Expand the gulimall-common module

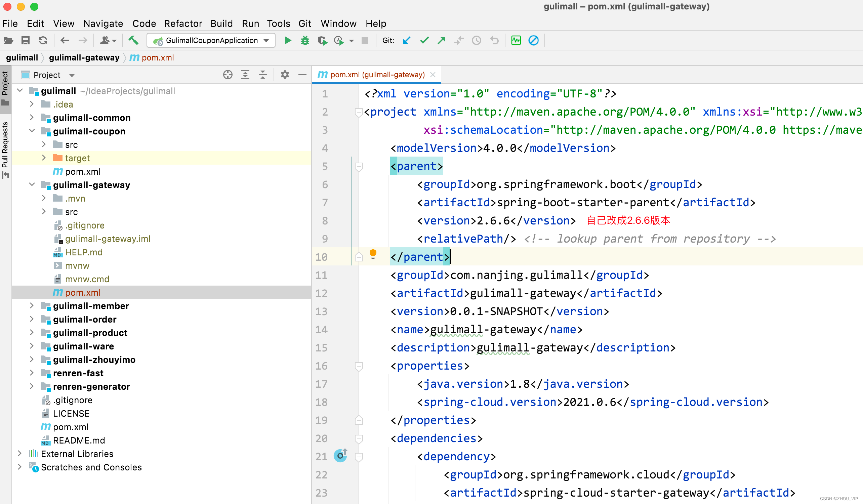coord(32,118)
